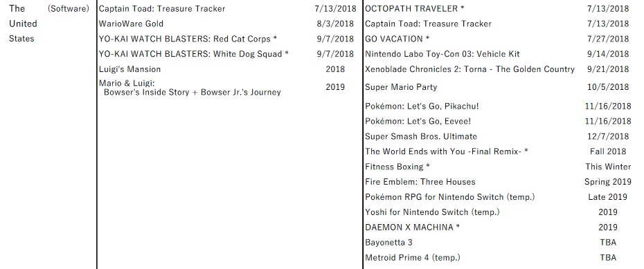Select YO-KAI WATCH BLASTERS: White Dog Squad

pos(193,54)
